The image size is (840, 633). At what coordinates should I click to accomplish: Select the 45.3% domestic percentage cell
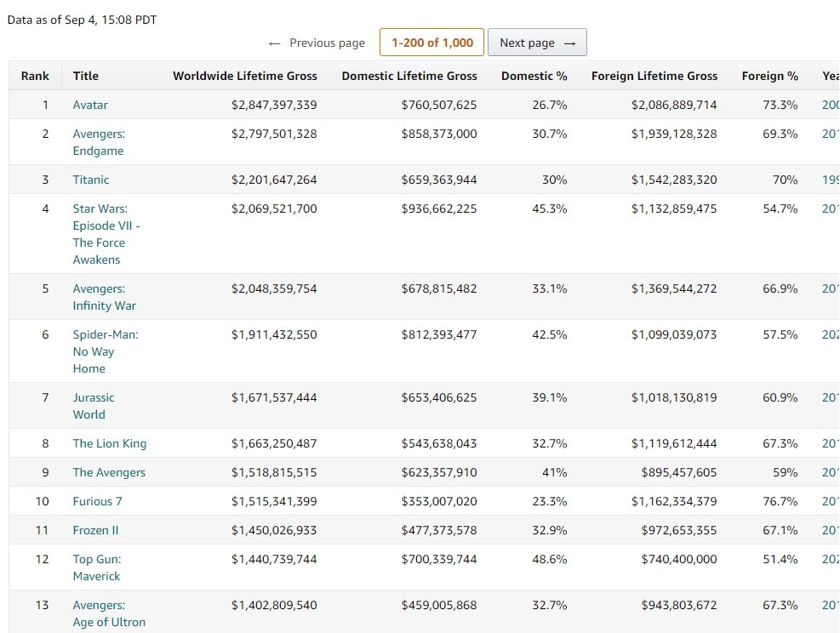click(550, 208)
